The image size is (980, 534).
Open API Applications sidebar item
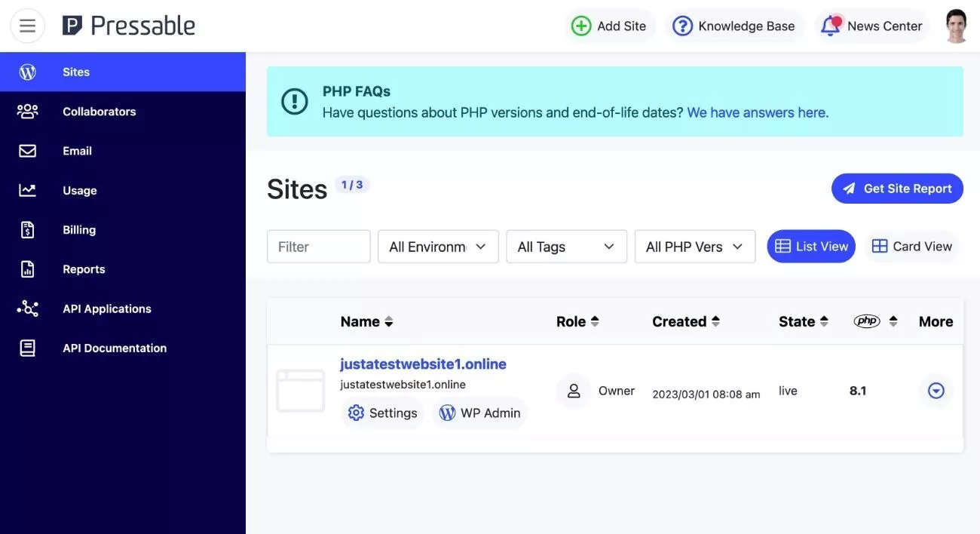pos(106,308)
